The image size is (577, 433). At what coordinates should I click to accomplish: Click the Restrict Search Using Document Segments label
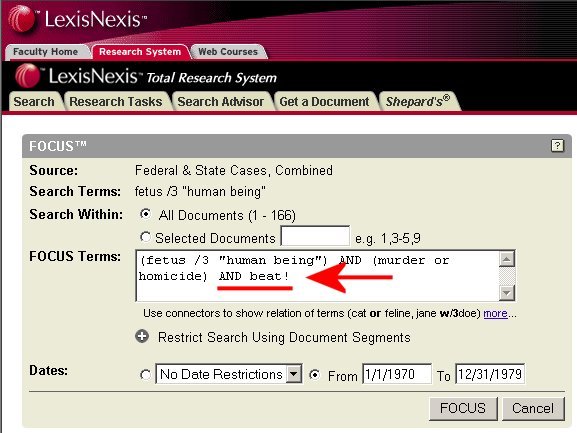284,337
